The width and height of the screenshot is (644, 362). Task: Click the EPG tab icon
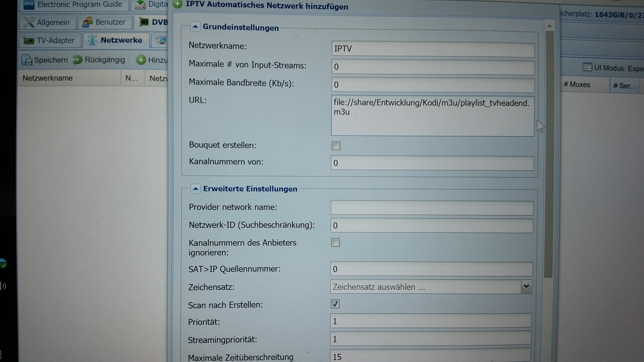pos(29,4)
